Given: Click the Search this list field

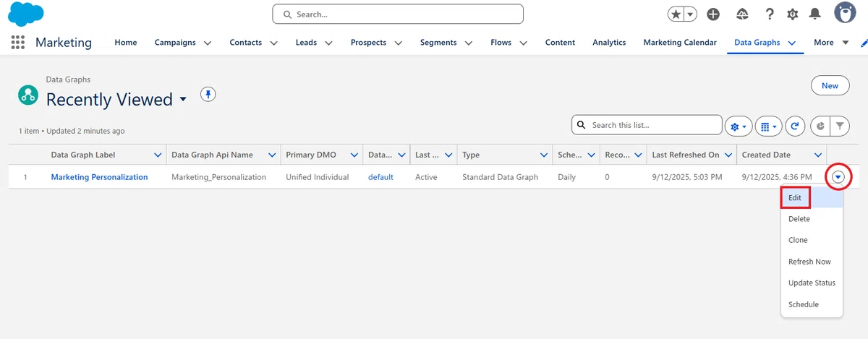Looking at the screenshot, I should point(647,125).
